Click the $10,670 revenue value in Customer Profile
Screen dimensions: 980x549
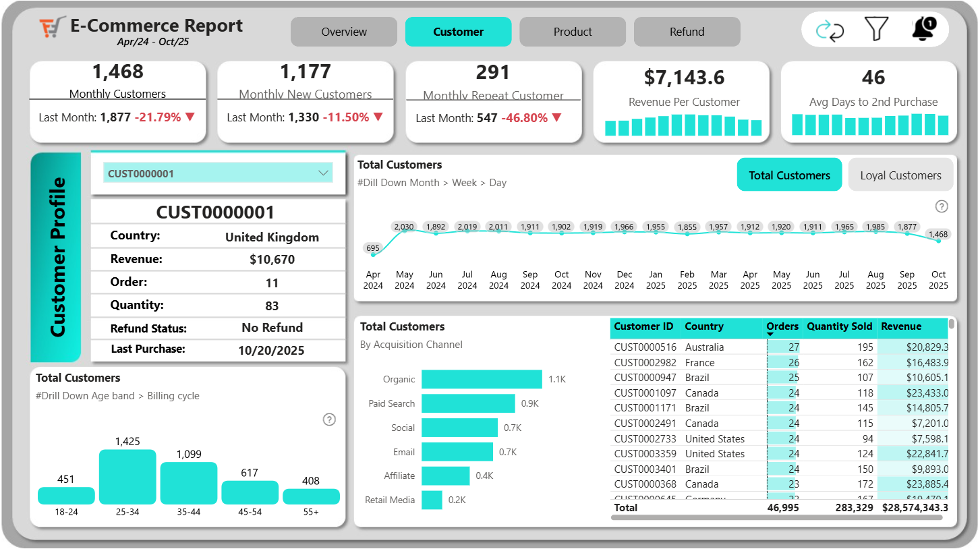(x=272, y=260)
